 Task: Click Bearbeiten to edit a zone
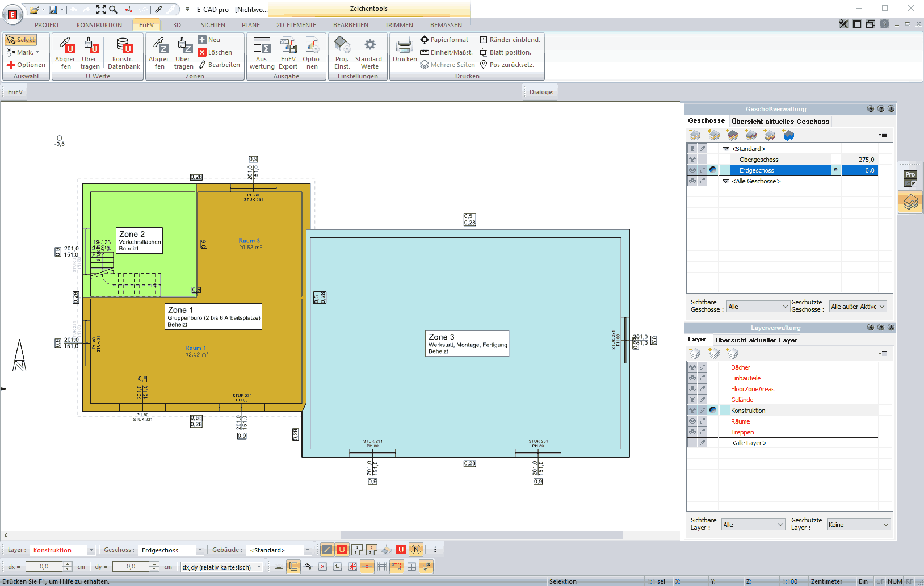(x=219, y=65)
